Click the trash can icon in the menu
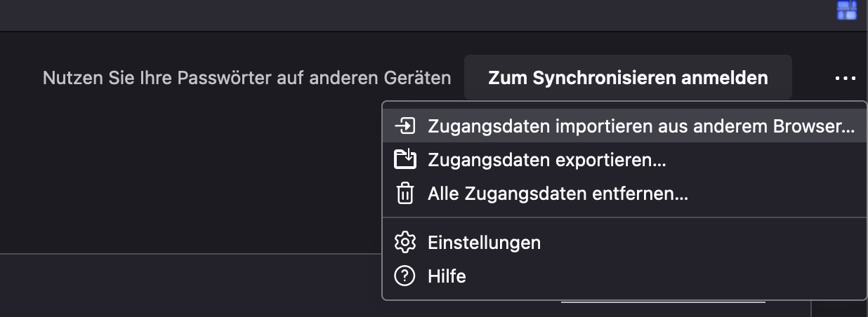Screen dimensions: 868x317 405,194
